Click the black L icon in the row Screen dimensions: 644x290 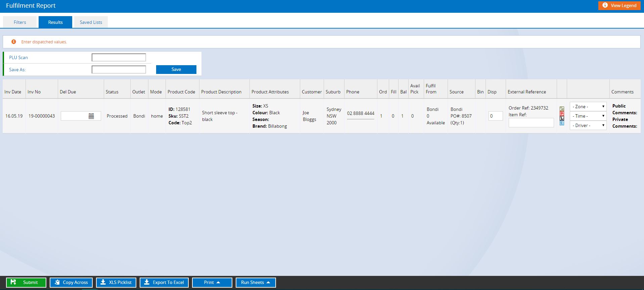click(562, 118)
